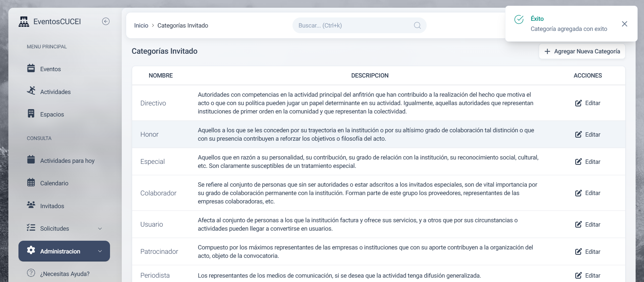Click the Periodista description text

339,276
